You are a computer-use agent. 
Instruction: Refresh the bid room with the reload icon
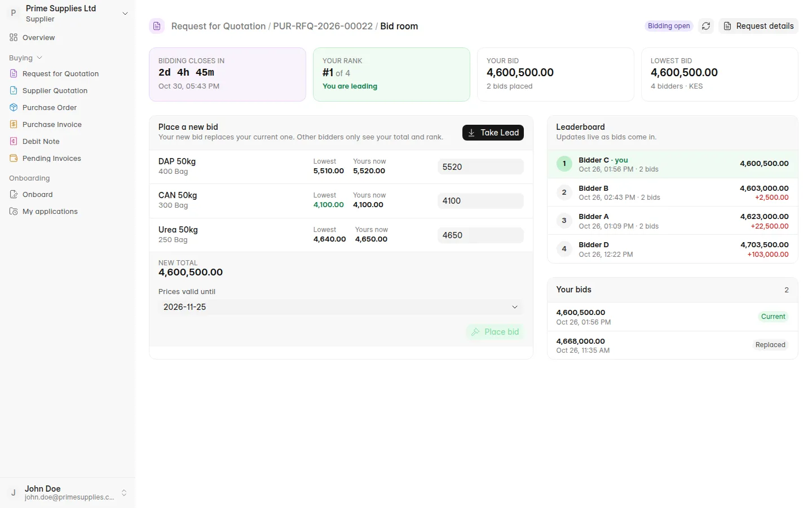(706, 26)
